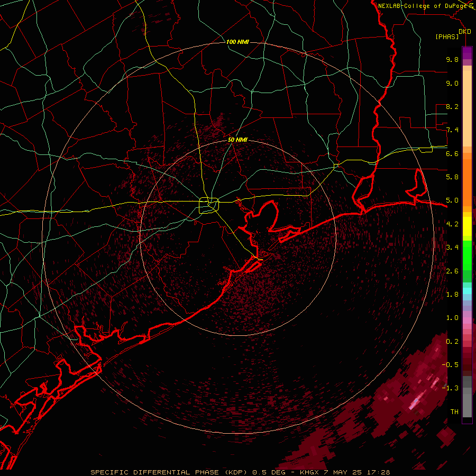Select the 5.0 value on the color scale
This screenshot has height=476, width=476.
(452, 200)
